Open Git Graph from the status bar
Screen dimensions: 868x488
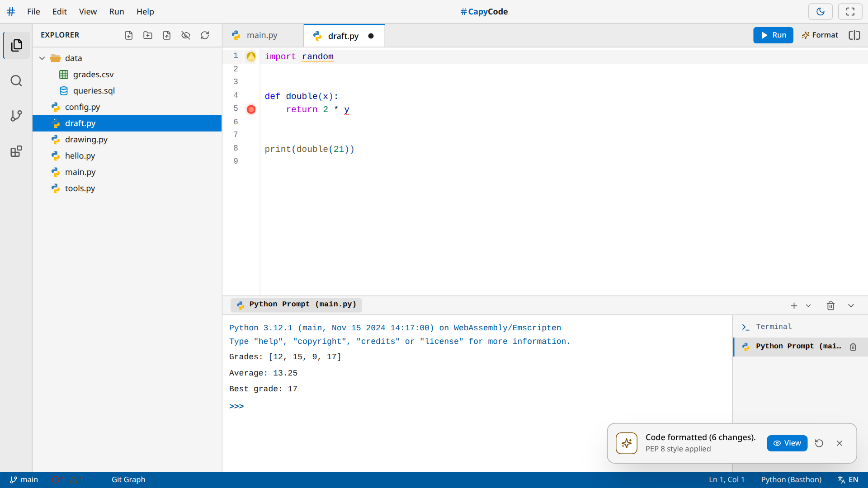tap(128, 480)
